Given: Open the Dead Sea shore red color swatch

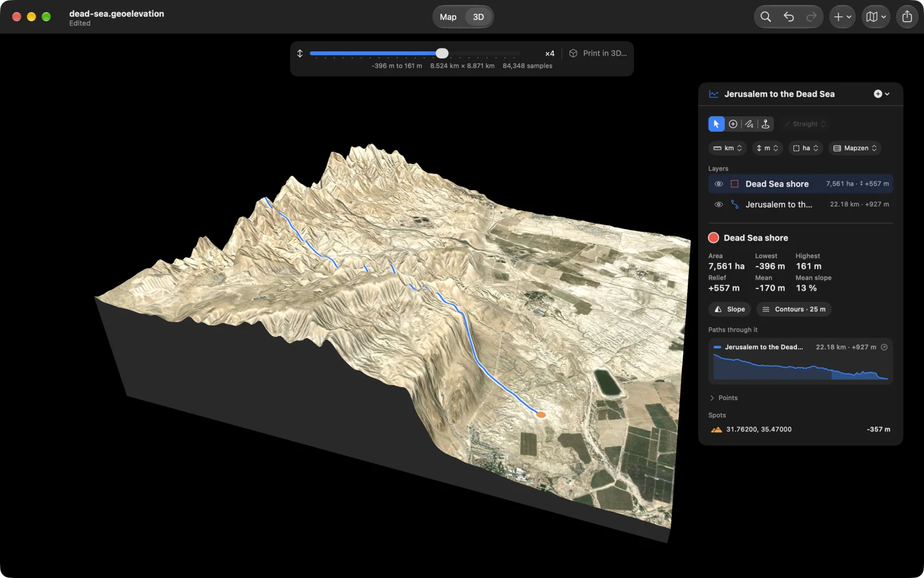Looking at the screenshot, I should (x=714, y=238).
